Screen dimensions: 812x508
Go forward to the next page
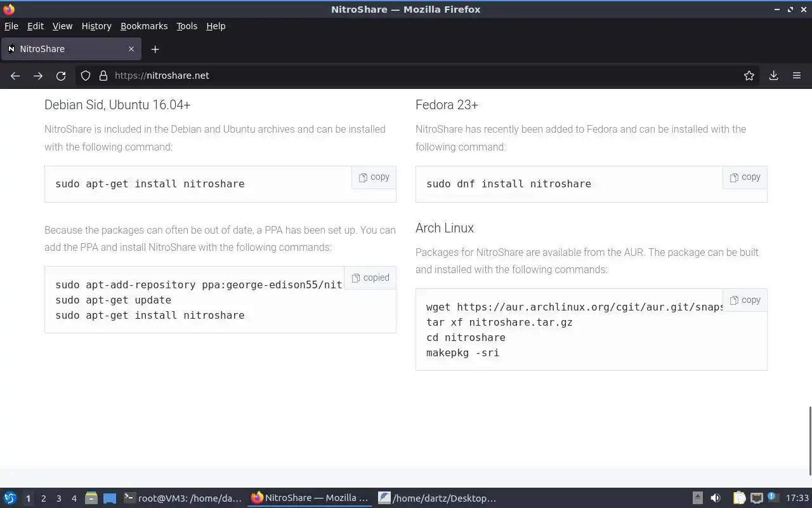pyautogui.click(x=38, y=76)
